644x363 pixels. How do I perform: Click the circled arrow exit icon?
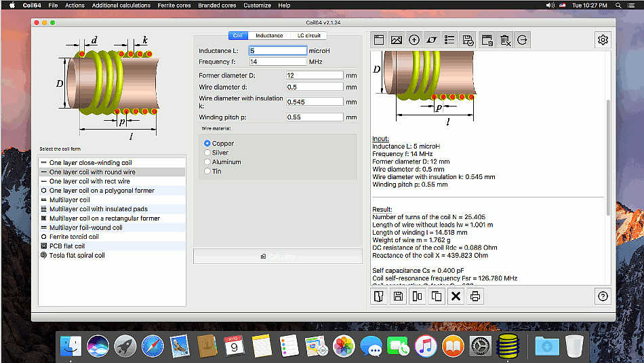[522, 40]
